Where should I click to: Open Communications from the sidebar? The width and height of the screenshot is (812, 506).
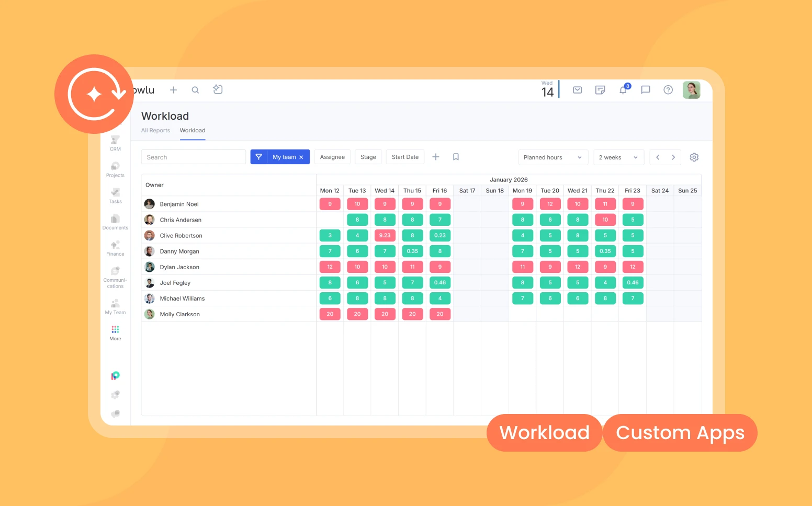(115, 275)
